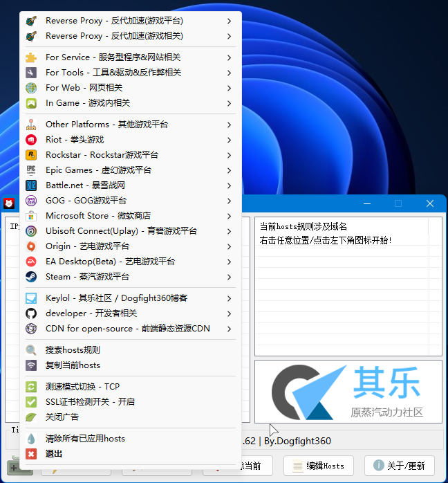The width and height of the screenshot is (448, 483).
Task: Open For Web - 网页相关 menu entry
Action: [x=131, y=88]
